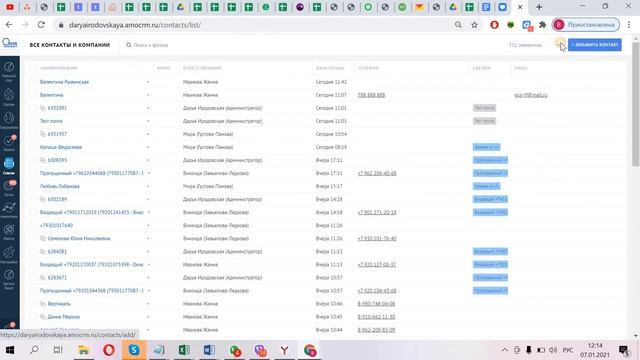The height and width of the screenshot is (360, 640).
Task: Click the amoCRM account logo
Action: pyautogui.click(x=9, y=43)
